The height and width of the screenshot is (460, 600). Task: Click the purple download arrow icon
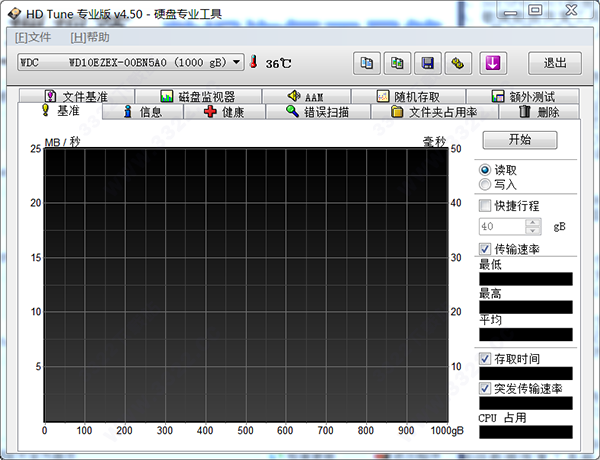click(492, 63)
